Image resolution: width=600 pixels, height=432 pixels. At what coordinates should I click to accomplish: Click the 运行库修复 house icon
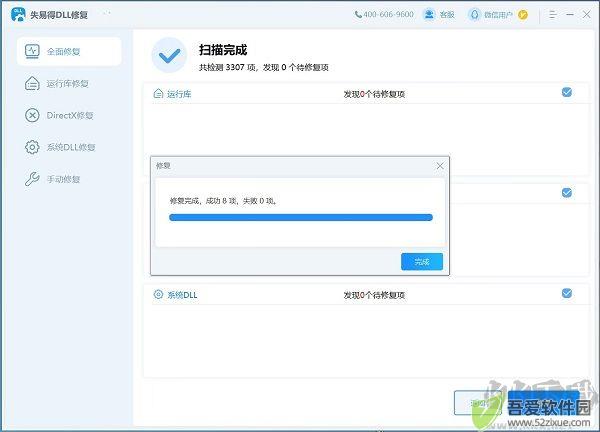(x=32, y=83)
